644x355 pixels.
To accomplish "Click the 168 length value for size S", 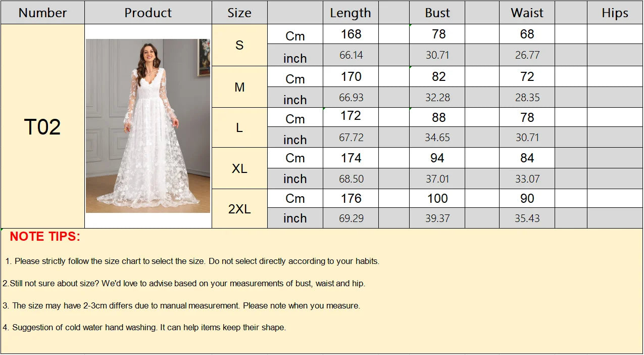I will tap(351, 34).
